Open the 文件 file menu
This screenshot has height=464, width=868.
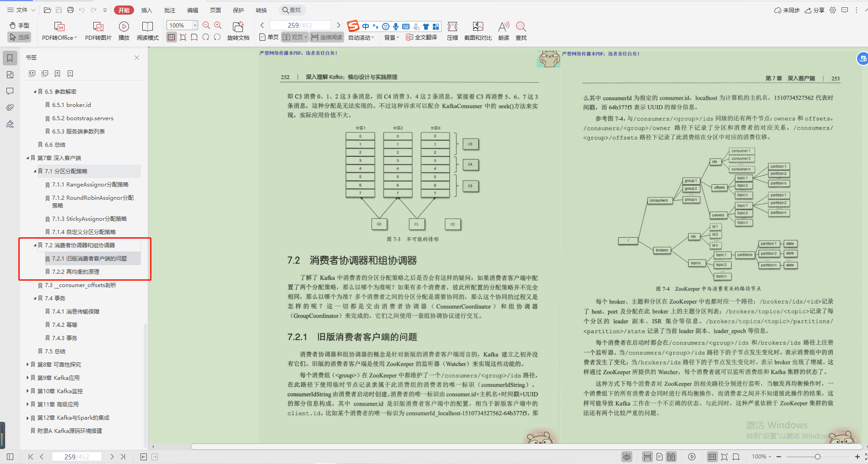pyautogui.click(x=21, y=10)
